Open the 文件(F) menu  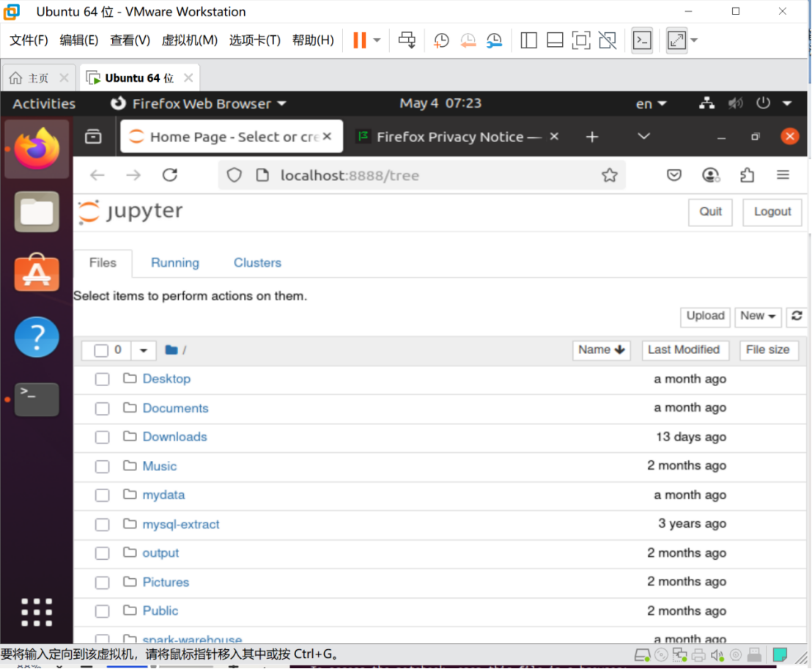pyautogui.click(x=29, y=40)
